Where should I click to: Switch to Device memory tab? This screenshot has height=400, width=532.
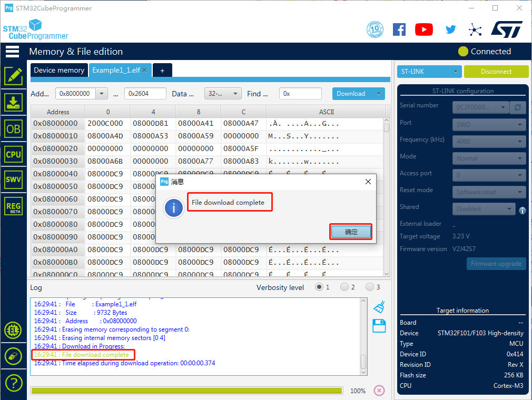pyautogui.click(x=59, y=70)
